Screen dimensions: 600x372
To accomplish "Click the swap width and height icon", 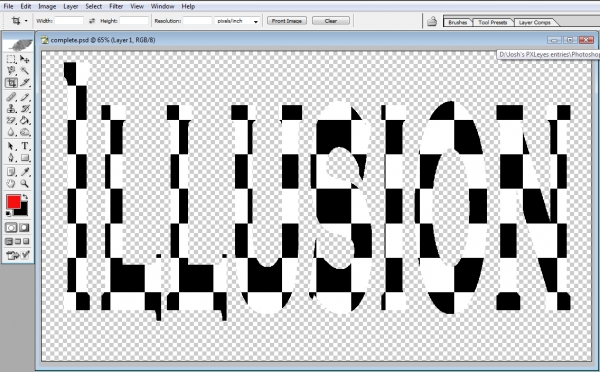I will 92,21.
